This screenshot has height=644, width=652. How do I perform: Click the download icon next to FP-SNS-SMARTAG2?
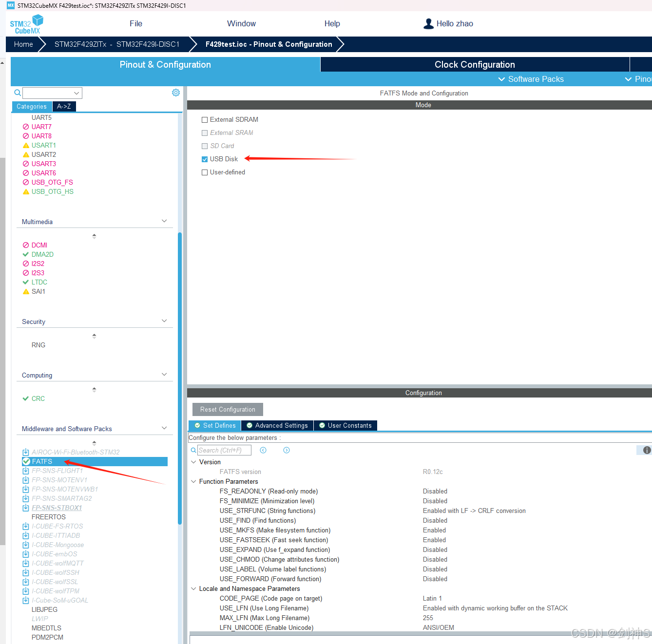point(26,498)
